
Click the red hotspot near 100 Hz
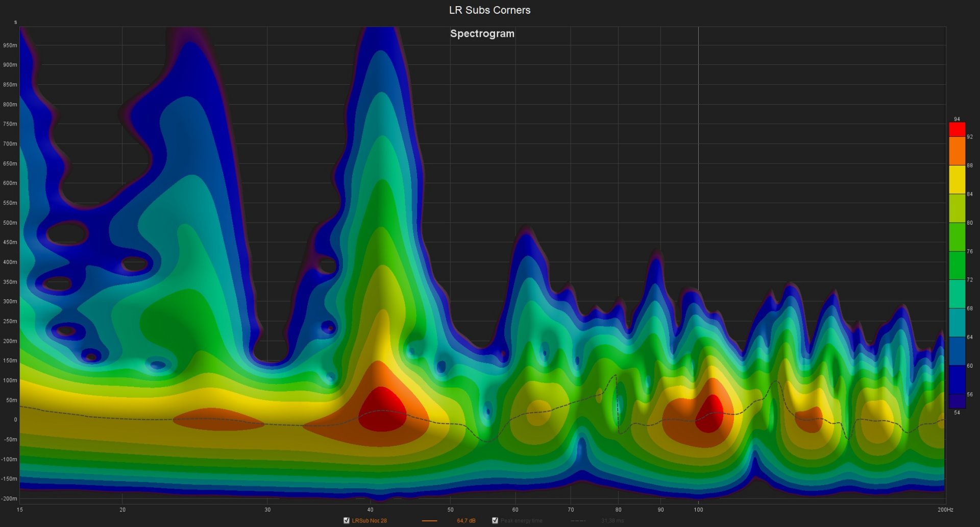pyautogui.click(x=710, y=414)
